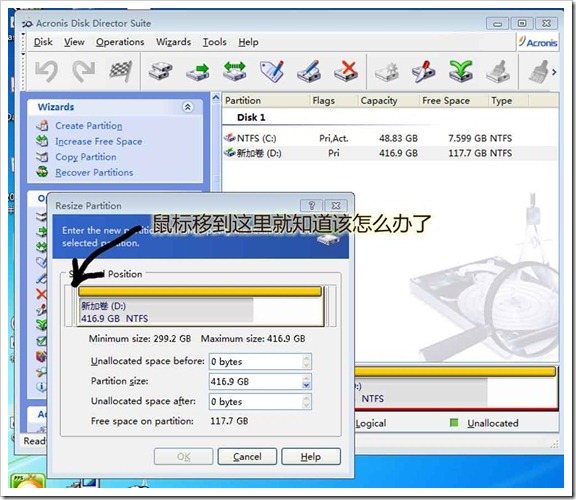Click the disk map partition bar in main window
The width and height of the screenshot is (576, 500).
456,388
